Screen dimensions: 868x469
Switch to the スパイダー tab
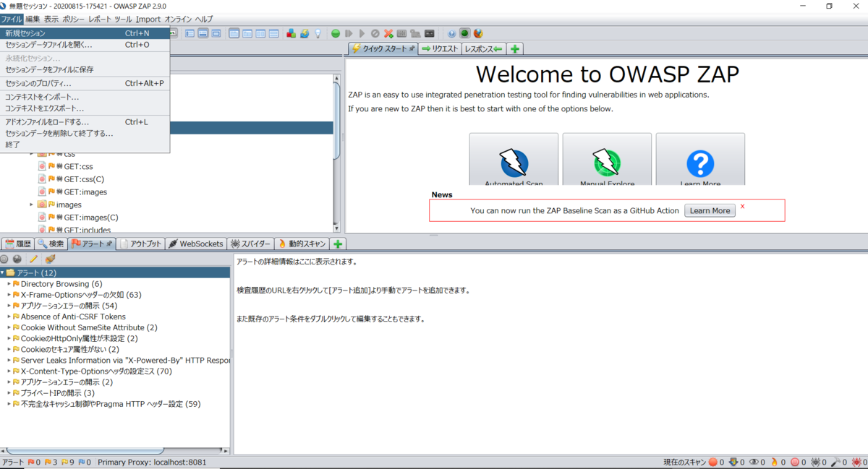point(251,244)
